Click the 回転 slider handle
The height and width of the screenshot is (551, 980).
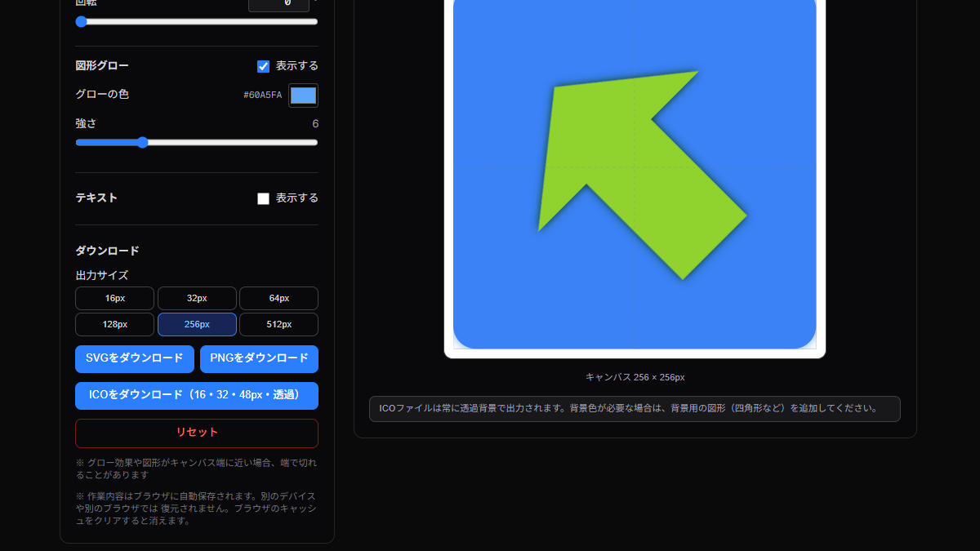[x=81, y=21]
